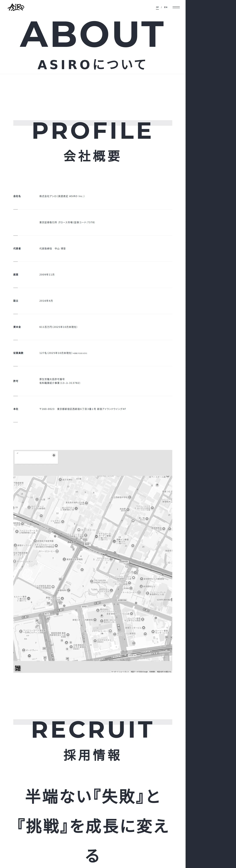Open the hamburger menu in the header
The width and height of the screenshot is (236, 868).
click(176, 7)
